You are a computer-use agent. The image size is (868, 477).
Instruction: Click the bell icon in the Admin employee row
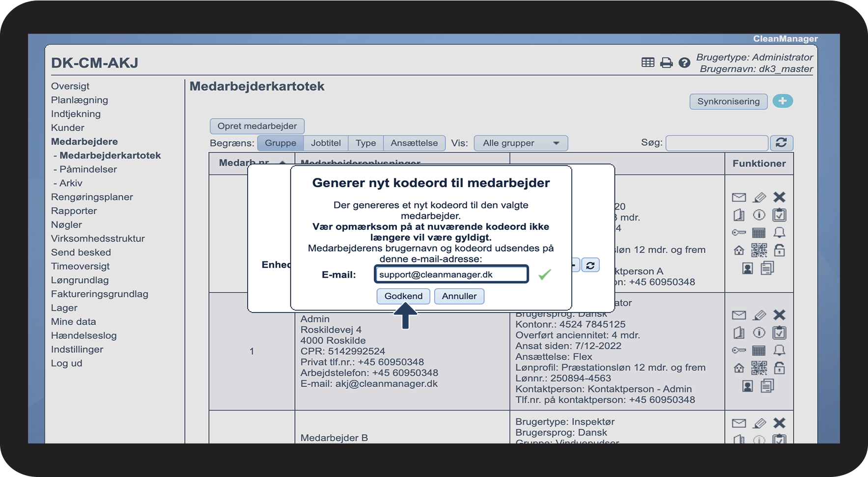click(x=779, y=350)
